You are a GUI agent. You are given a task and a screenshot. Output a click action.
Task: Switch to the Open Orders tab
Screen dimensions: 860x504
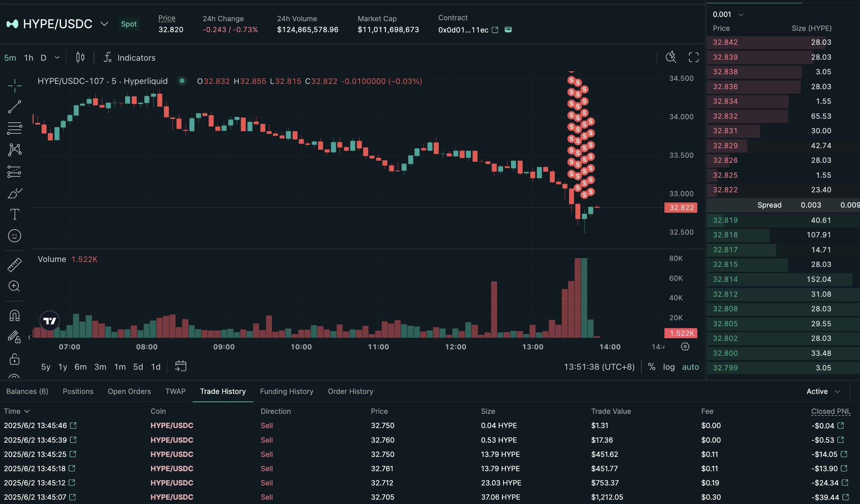point(129,391)
